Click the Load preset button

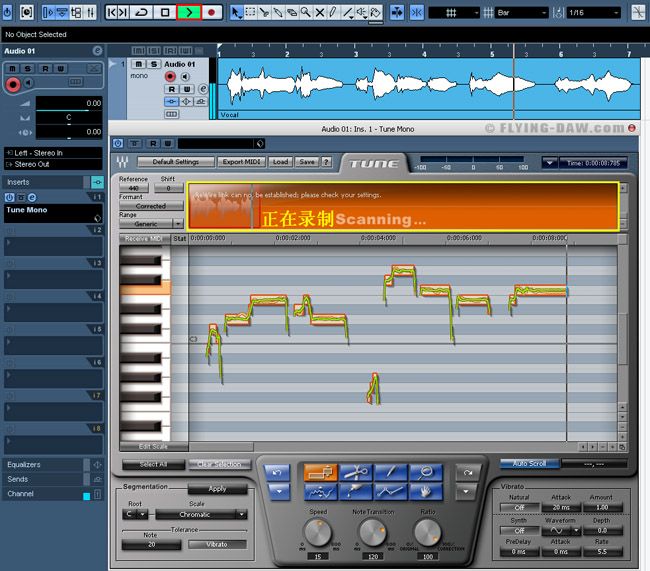pos(280,162)
